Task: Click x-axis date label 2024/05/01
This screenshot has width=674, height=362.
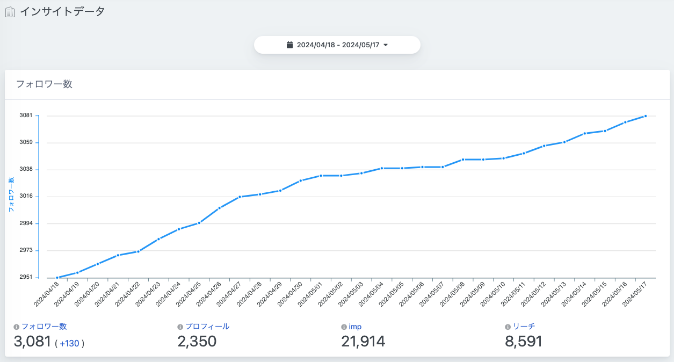Action: [x=310, y=295]
